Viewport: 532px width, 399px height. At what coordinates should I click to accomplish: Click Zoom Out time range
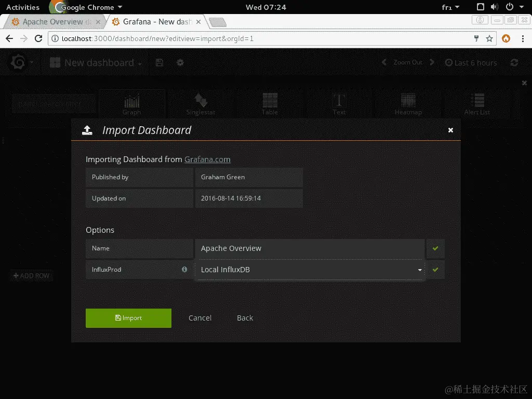(408, 62)
